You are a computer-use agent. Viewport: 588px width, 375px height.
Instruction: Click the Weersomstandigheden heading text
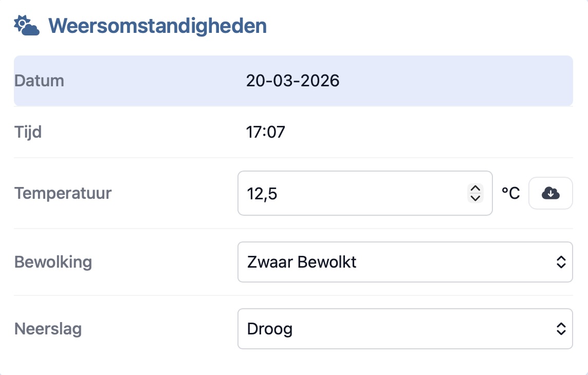tap(157, 25)
